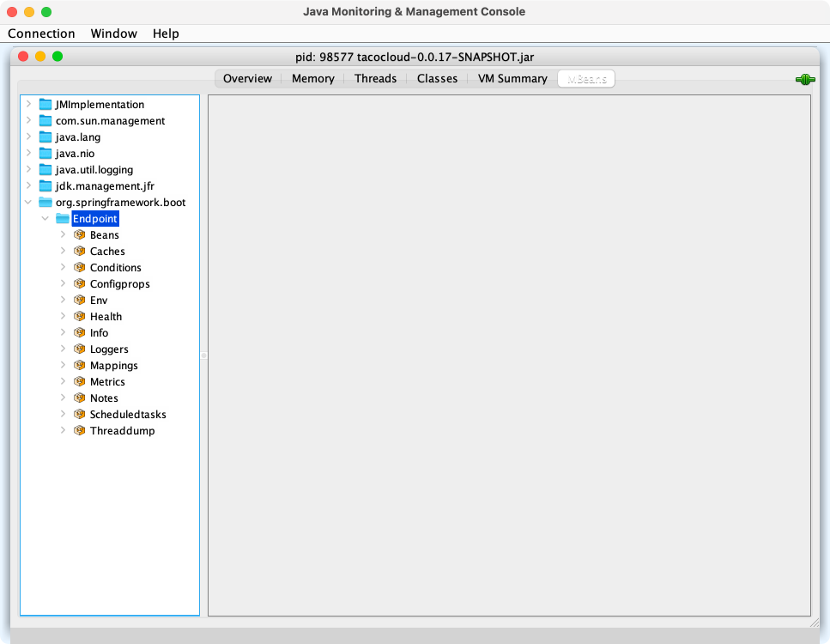The image size is (830, 644).
Task: Click the split pane divider handle
Action: tap(203, 355)
